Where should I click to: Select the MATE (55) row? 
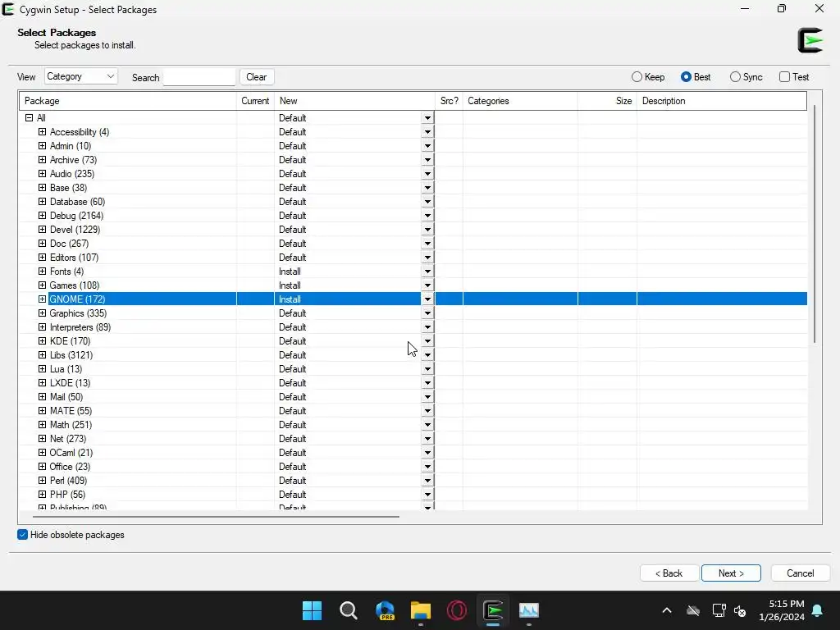(x=413, y=411)
